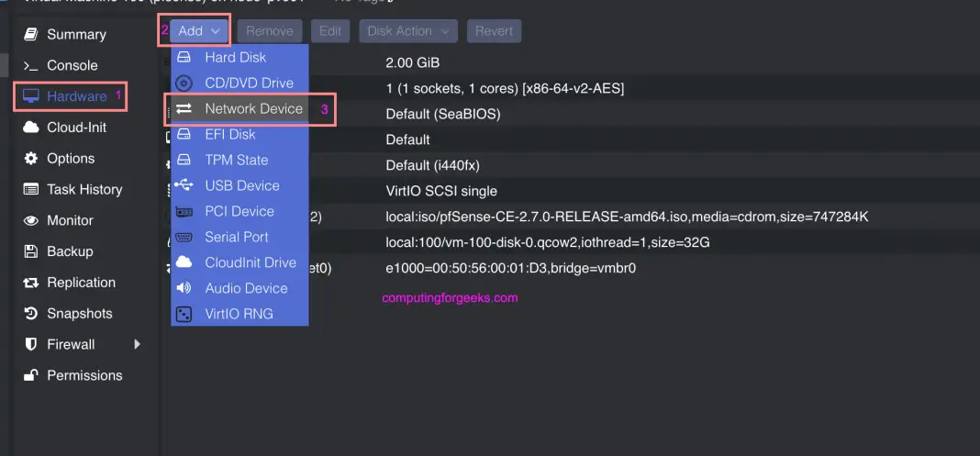Click the PCI Device card icon
980x456 pixels.
click(184, 211)
